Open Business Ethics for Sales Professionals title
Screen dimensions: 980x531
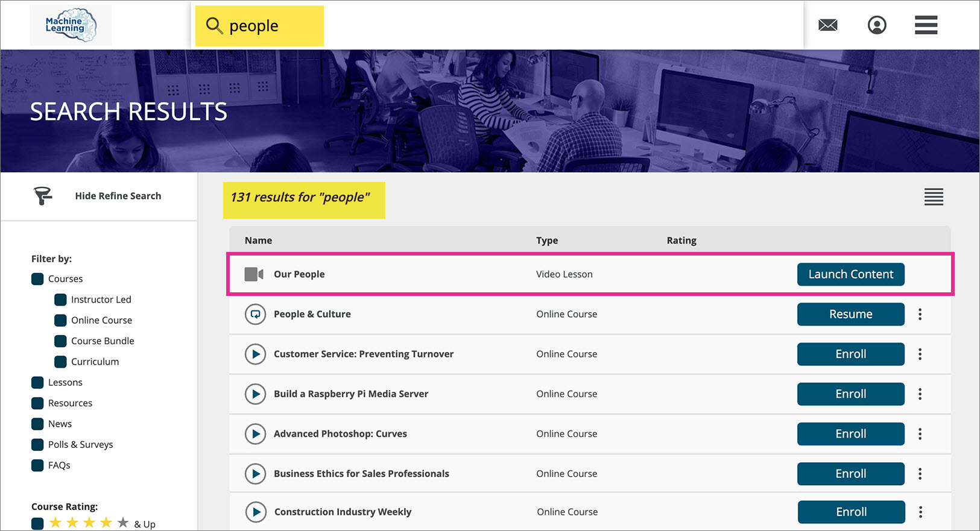click(361, 474)
